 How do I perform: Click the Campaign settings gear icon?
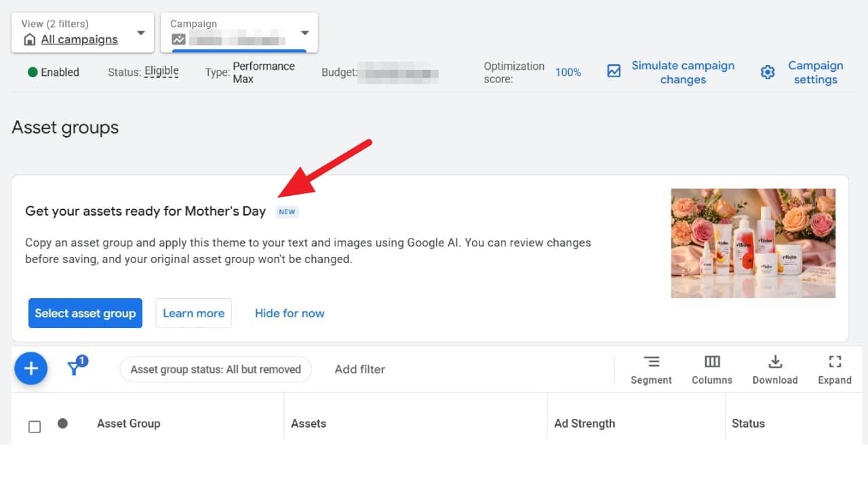click(768, 73)
